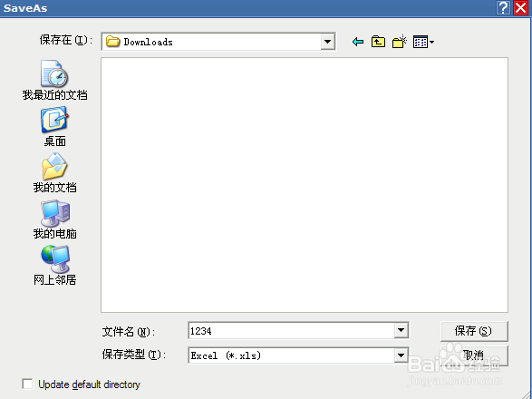The height and width of the screenshot is (399, 532).
Task: Close the SaveAs dialog
Action: [521, 7]
